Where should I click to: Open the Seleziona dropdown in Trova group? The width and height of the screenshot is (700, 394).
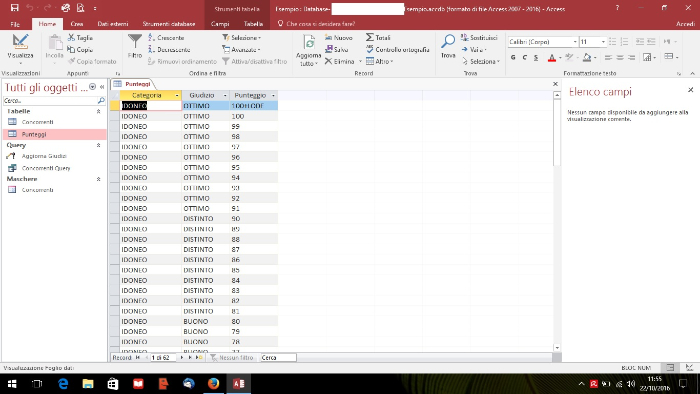480,62
